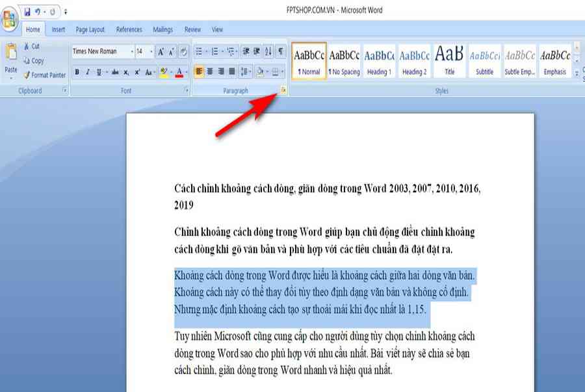The width and height of the screenshot is (585, 392).
Task: Decrease paragraph indent
Action: coord(246,51)
